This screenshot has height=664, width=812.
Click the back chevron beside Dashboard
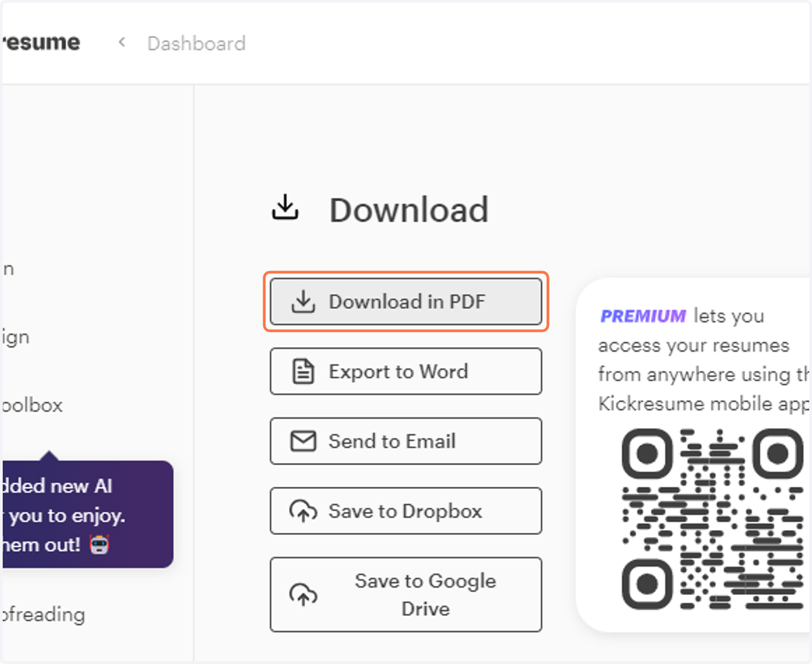[122, 43]
